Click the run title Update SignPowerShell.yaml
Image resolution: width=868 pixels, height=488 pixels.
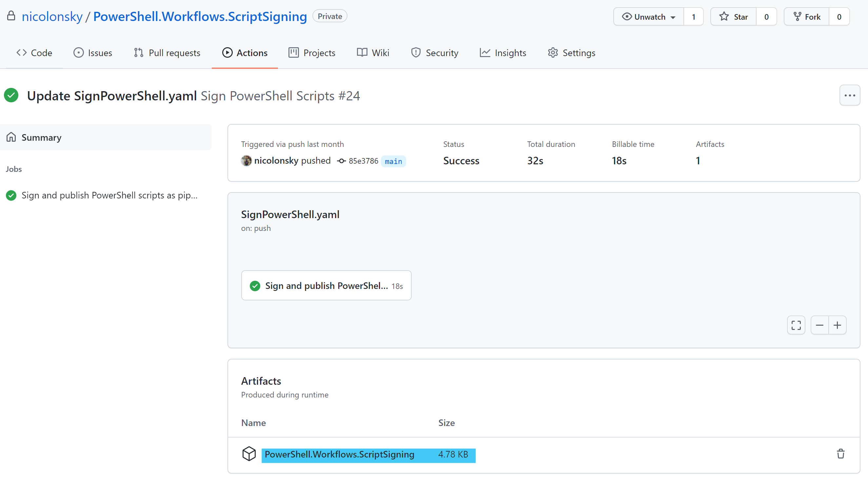point(112,96)
